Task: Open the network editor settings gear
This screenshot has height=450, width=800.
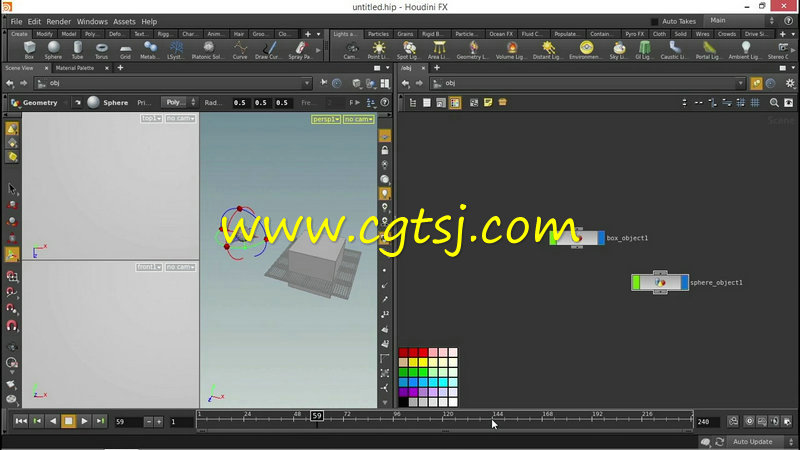Action: click(x=790, y=83)
